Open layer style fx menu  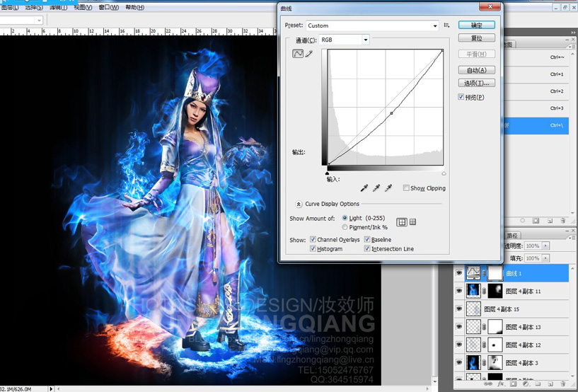coord(501,384)
